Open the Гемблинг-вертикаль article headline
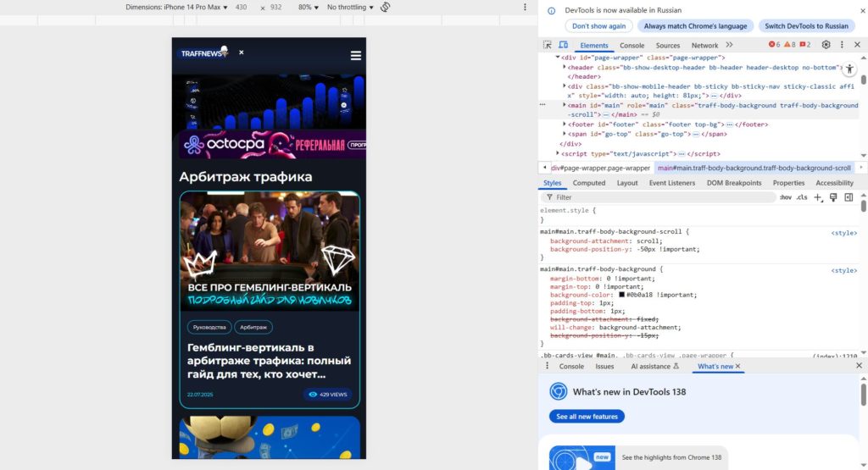 coord(269,361)
